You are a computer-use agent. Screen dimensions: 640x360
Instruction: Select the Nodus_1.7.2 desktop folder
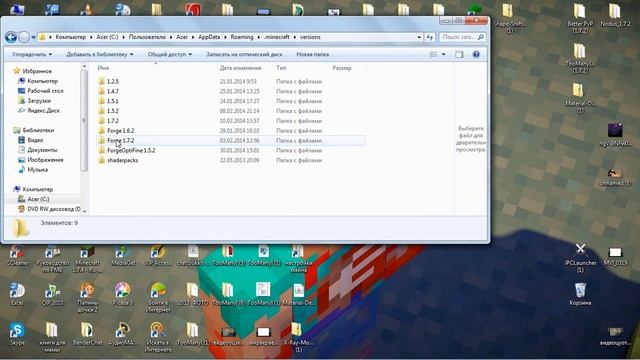(x=615, y=16)
